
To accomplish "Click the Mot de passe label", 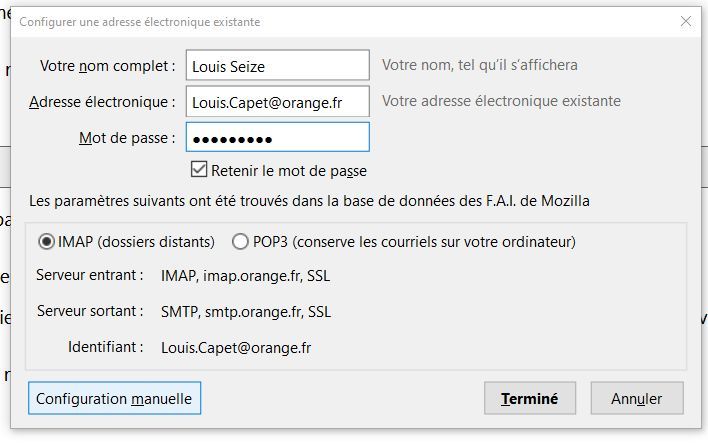I will click(x=127, y=137).
